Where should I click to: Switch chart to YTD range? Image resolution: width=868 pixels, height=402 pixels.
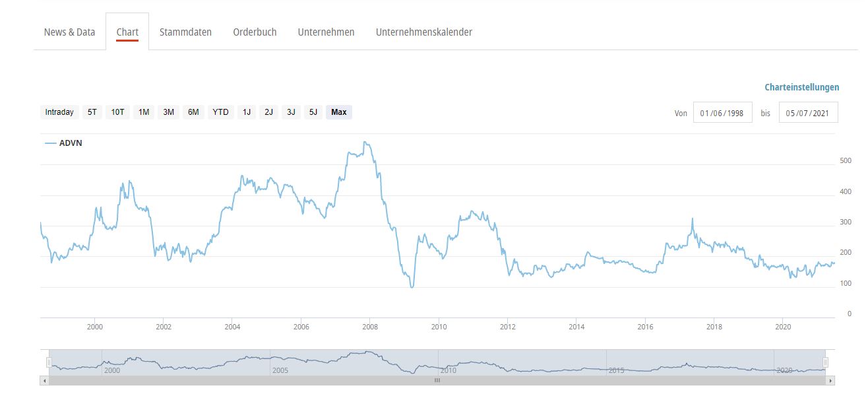coord(220,112)
